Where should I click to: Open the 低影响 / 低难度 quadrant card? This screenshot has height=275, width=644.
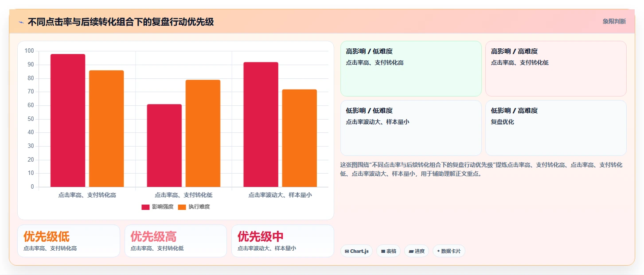[411, 128]
